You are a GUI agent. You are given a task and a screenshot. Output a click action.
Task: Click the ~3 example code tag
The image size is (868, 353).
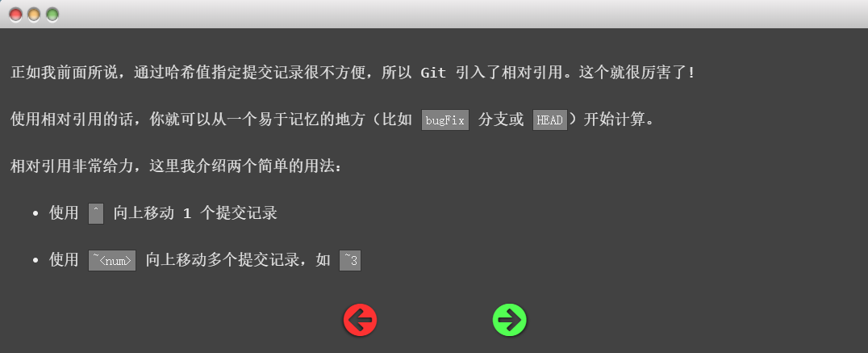click(350, 260)
